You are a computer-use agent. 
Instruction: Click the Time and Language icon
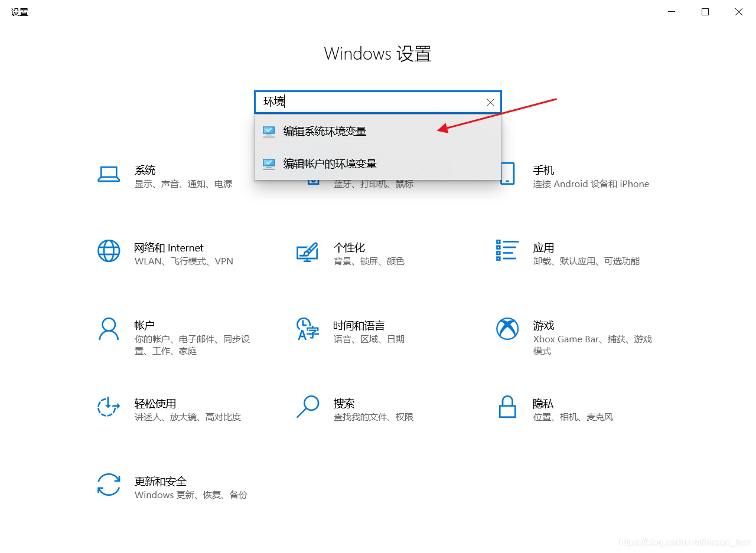click(308, 329)
